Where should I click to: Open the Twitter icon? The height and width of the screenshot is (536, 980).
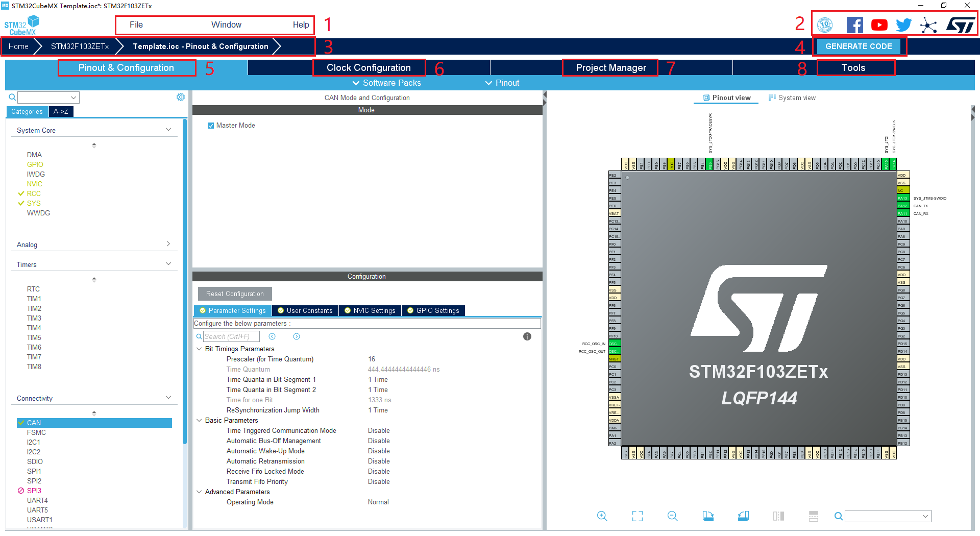(x=904, y=25)
